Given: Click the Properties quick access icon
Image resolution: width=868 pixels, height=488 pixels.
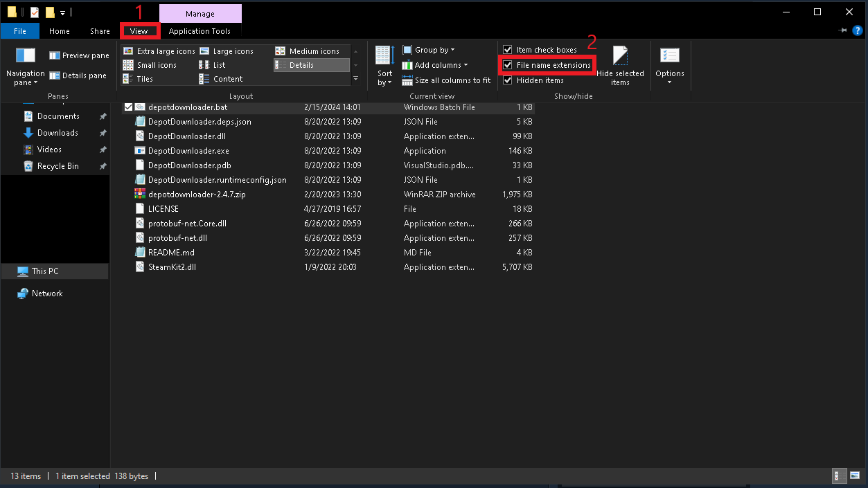Looking at the screenshot, I should point(35,12).
